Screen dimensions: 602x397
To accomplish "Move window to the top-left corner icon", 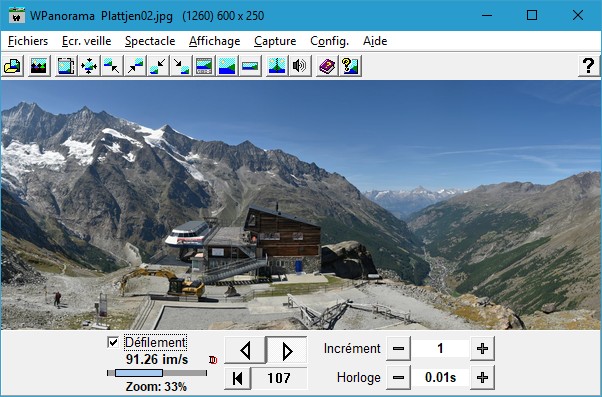I will (112, 66).
